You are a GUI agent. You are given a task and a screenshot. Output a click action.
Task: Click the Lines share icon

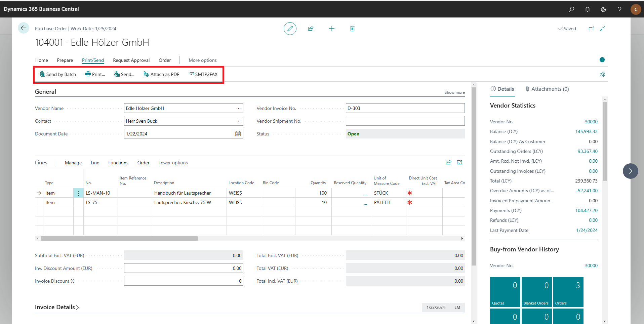click(448, 163)
